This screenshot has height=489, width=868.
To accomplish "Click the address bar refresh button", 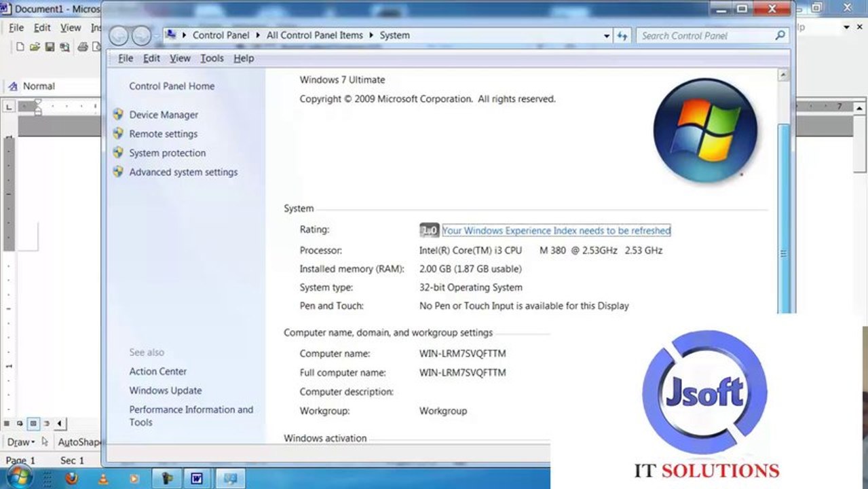I will (x=622, y=35).
